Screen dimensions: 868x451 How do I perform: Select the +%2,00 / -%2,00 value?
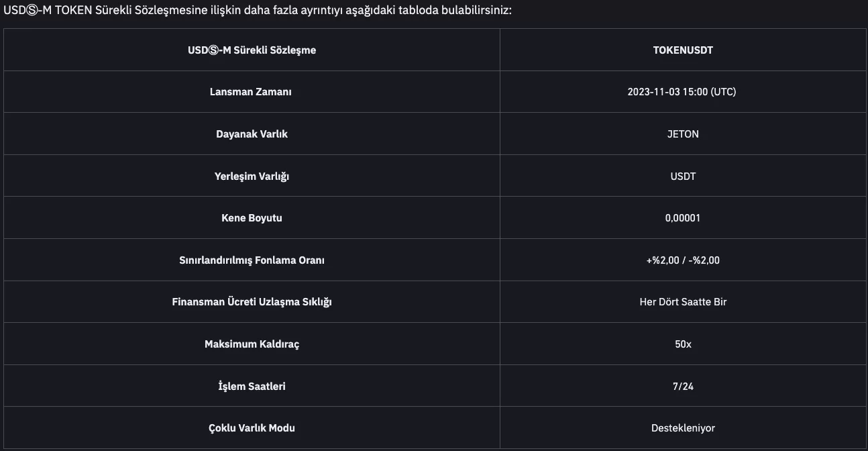(683, 260)
